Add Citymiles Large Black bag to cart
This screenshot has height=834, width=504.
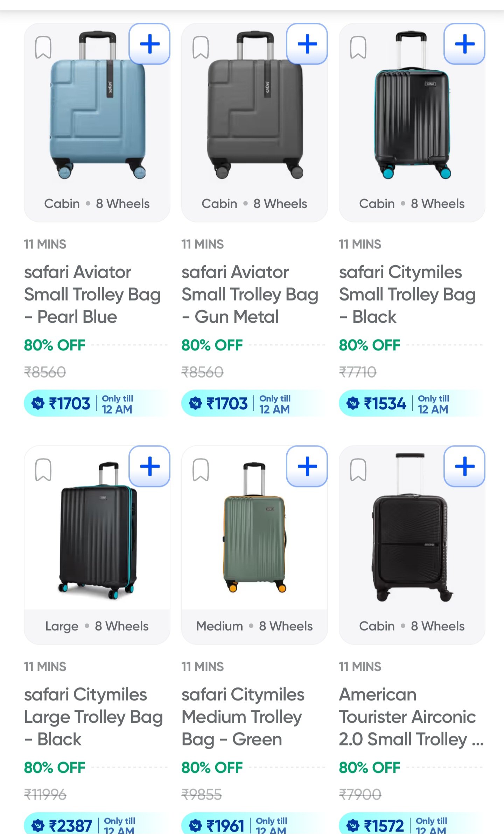[x=149, y=467]
